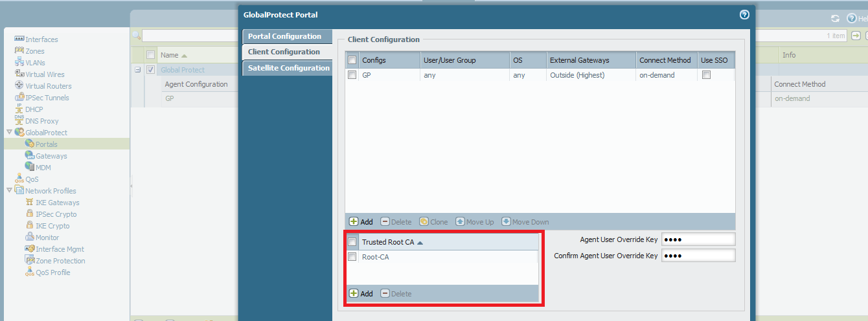Move the config down
Image resolution: width=868 pixels, height=321 pixels.
point(525,222)
